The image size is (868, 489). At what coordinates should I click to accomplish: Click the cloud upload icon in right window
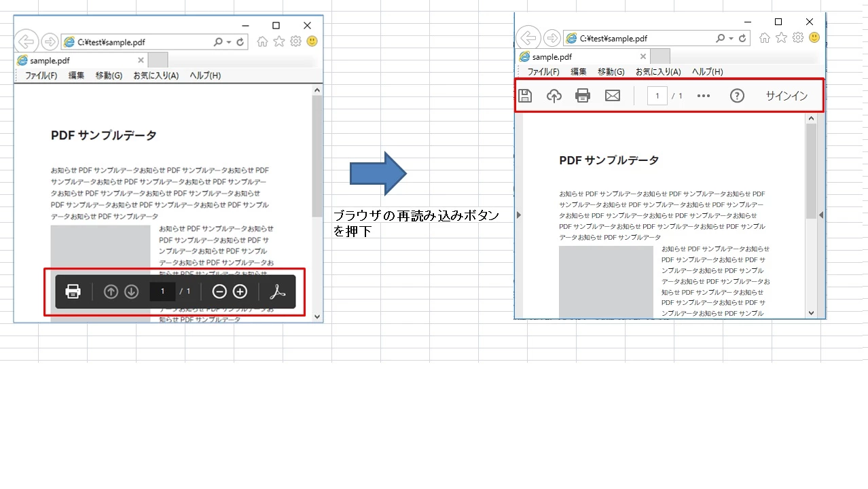coord(554,96)
